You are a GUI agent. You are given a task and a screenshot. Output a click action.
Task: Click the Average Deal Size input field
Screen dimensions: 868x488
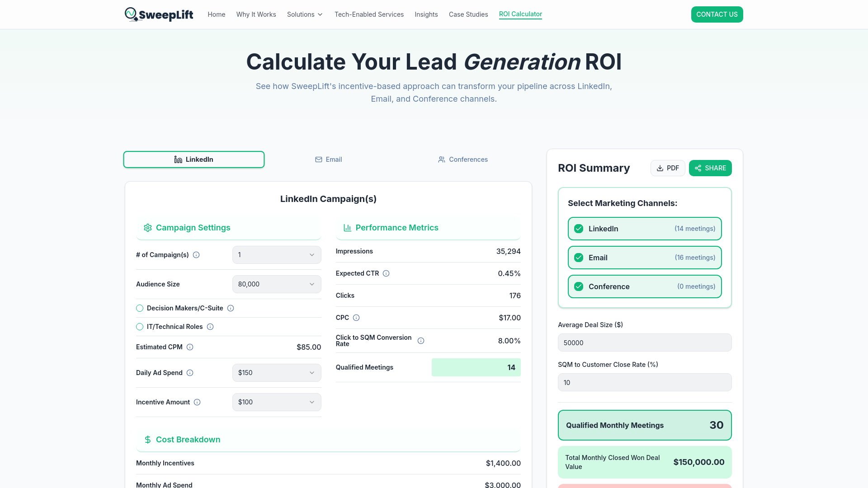point(645,343)
